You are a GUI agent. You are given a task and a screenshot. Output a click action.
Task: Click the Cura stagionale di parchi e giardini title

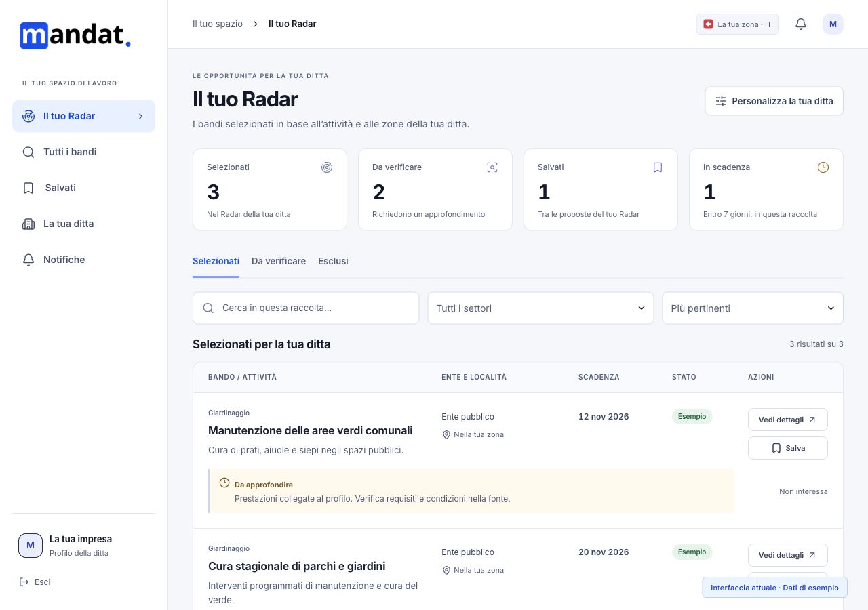(297, 567)
